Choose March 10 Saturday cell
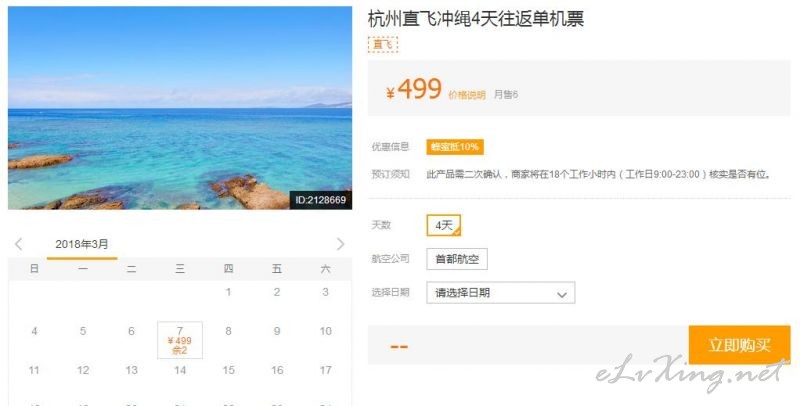This screenshot has width=800, height=406. point(326,331)
